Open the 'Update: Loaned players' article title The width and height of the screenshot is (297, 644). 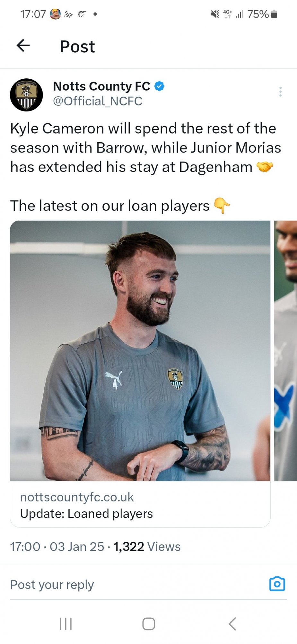click(86, 514)
